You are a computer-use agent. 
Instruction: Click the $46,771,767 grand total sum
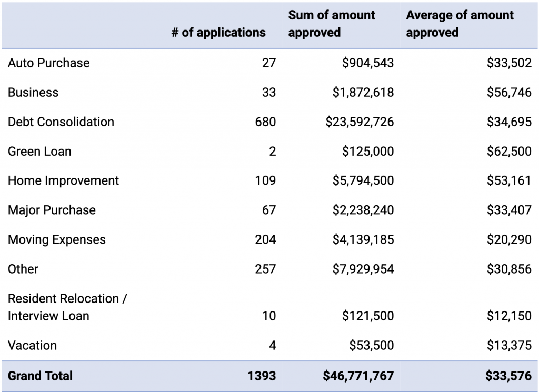[358, 376]
